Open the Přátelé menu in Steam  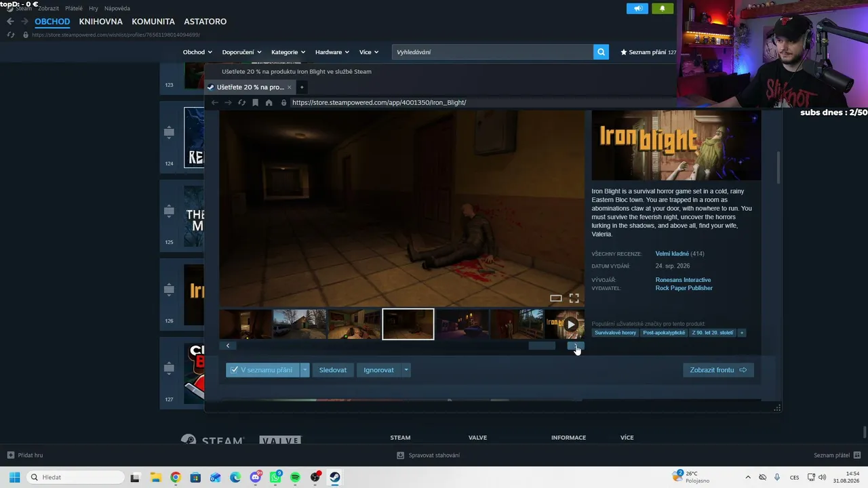(74, 8)
